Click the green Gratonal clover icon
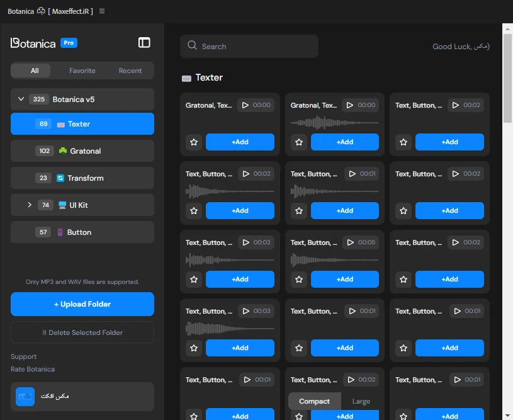Viewport: 513px width, 420px height. (63, 150)
